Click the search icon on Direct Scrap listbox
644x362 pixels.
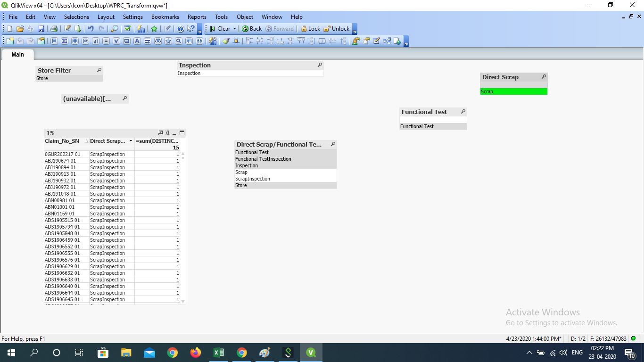(x=545, y=77)
